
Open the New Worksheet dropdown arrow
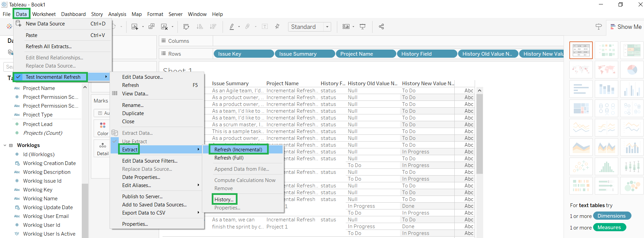click(x=143, y=26)
